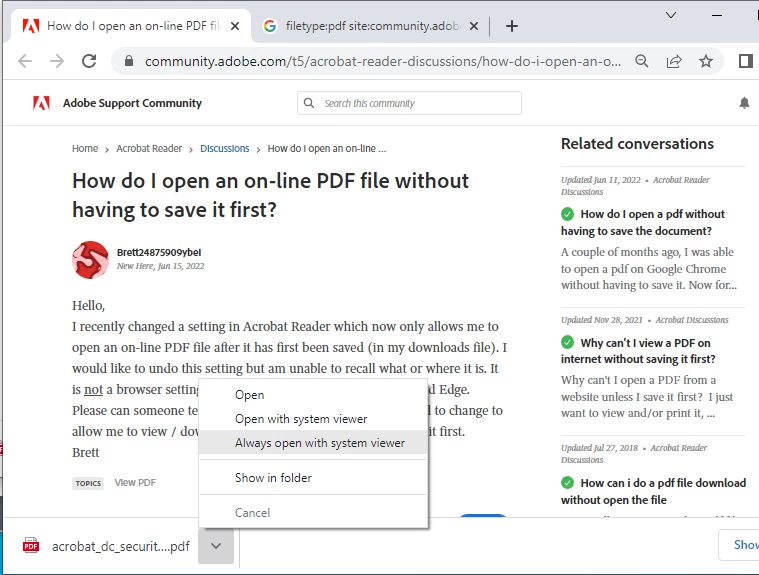The image size is (759, 575).
Task: Click Brett24875909ybel's avatar image
Action: 91,260
